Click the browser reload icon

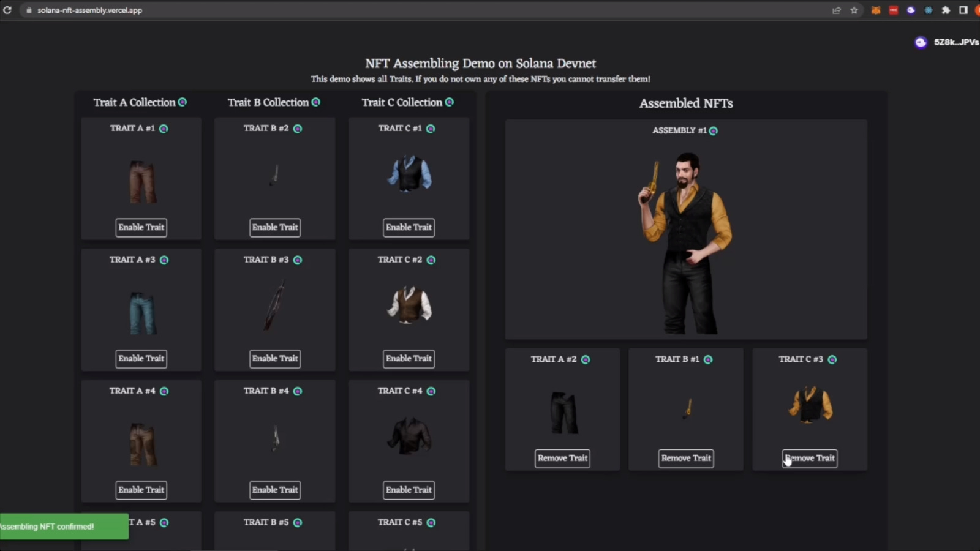click(7, 10)
